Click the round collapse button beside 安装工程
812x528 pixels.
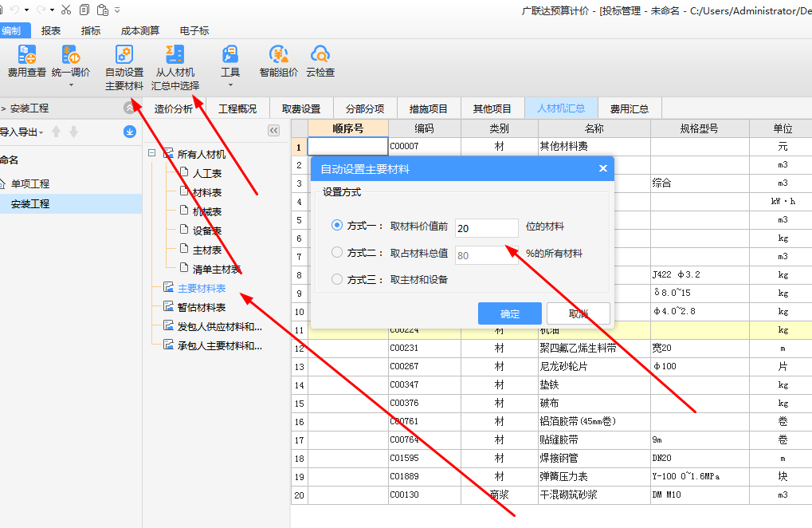129,107
